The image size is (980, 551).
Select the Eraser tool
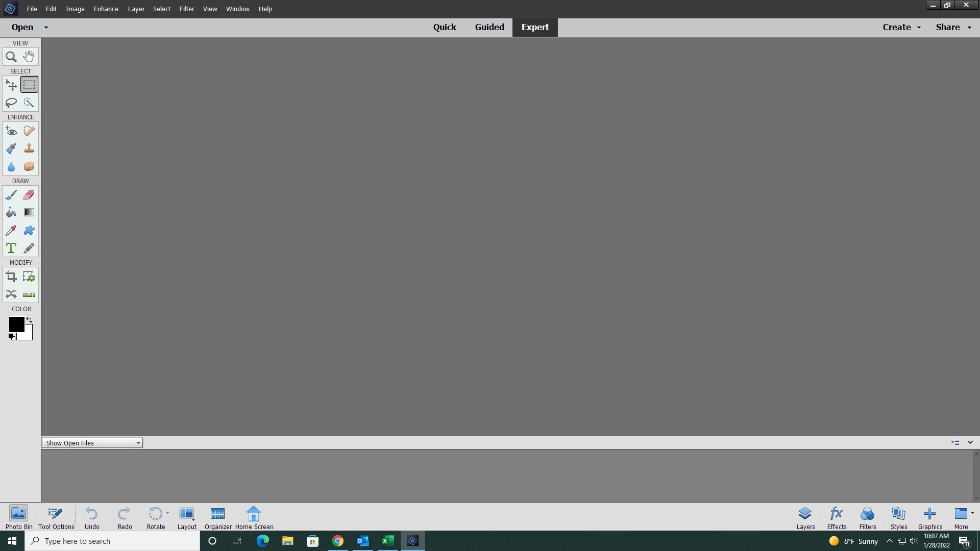point(29,195)
